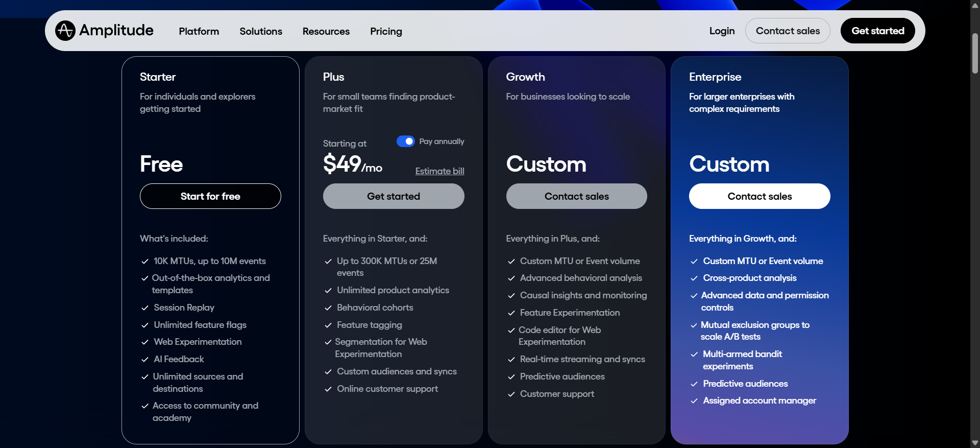980x448 pixels.
Task: Toggle the Pay annually switch
Action: pyautogui.click(x=406, y=142)
